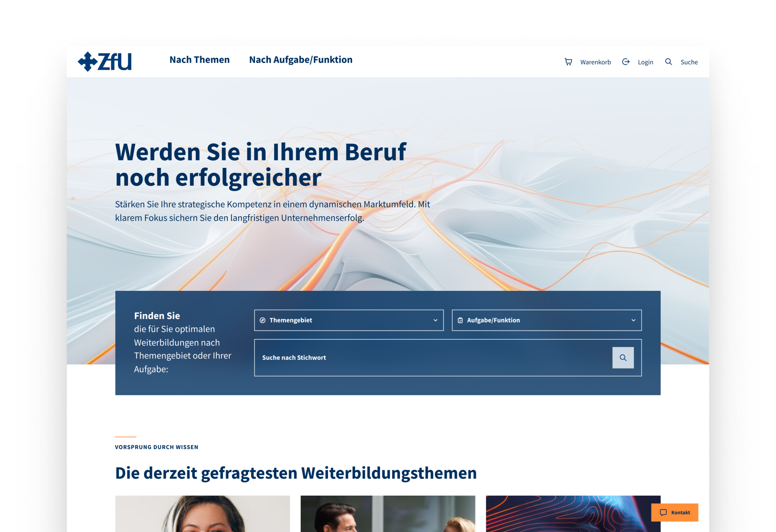Open the Aufgabe/Funktion dropdown
Viewport: 776px width, 532px height.
(x=546, y=320)
